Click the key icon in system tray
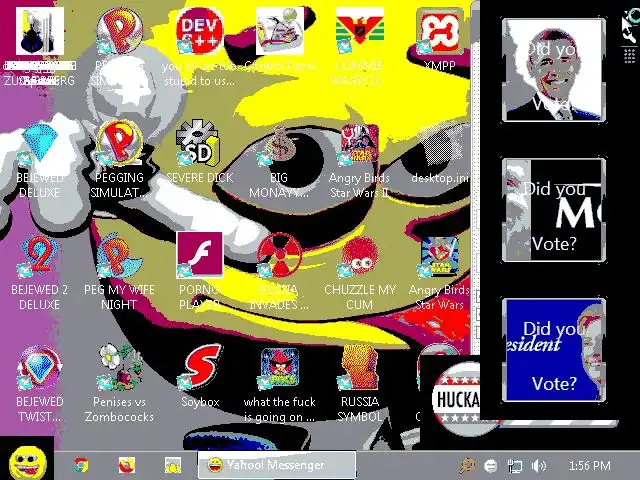 [x=467, y=465]
